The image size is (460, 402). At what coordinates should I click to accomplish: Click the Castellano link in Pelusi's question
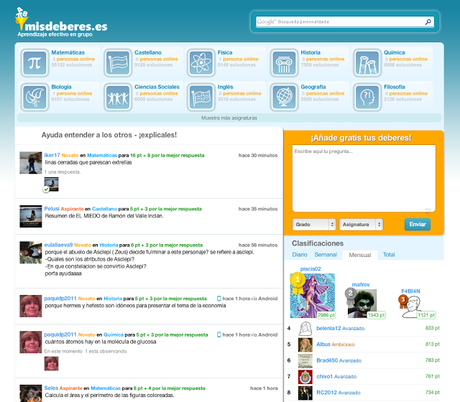click(x=104, y=209)
